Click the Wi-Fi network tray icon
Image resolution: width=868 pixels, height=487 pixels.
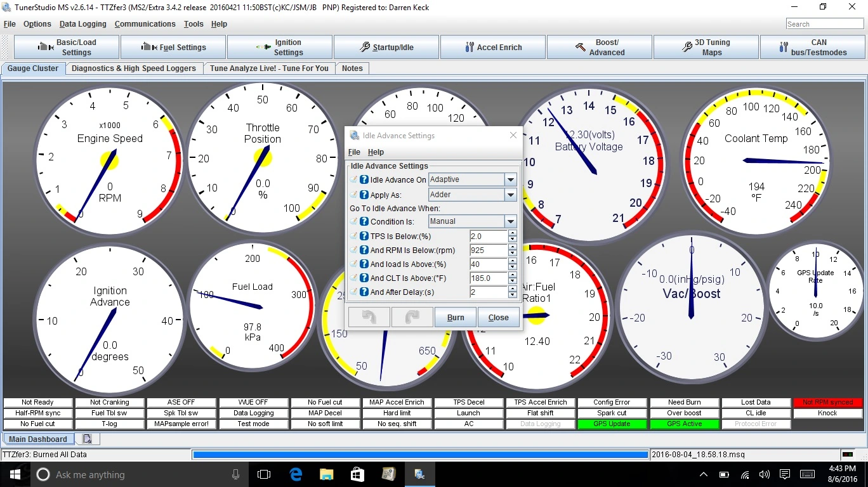[x=744, y=474]
